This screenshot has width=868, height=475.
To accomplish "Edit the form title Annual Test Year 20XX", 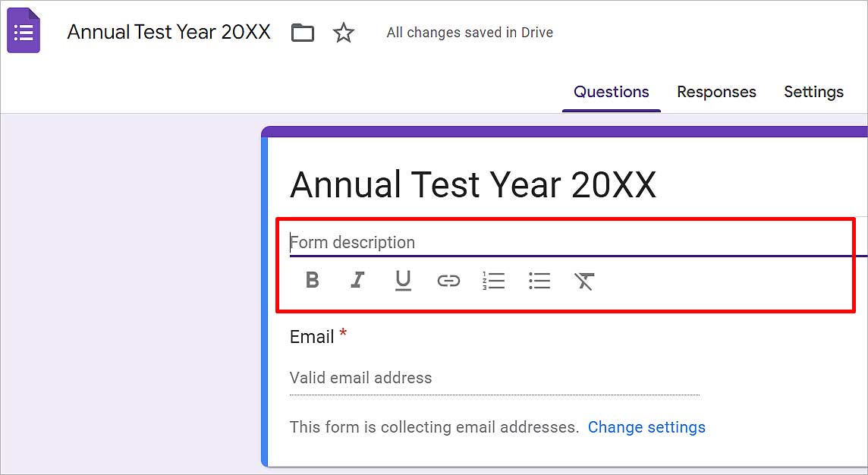I will 473,185.
